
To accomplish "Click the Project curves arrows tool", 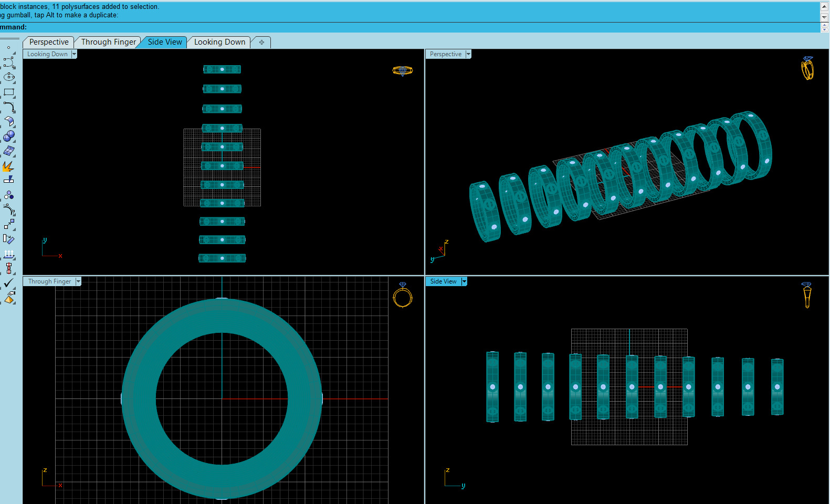I will (9, 254).
